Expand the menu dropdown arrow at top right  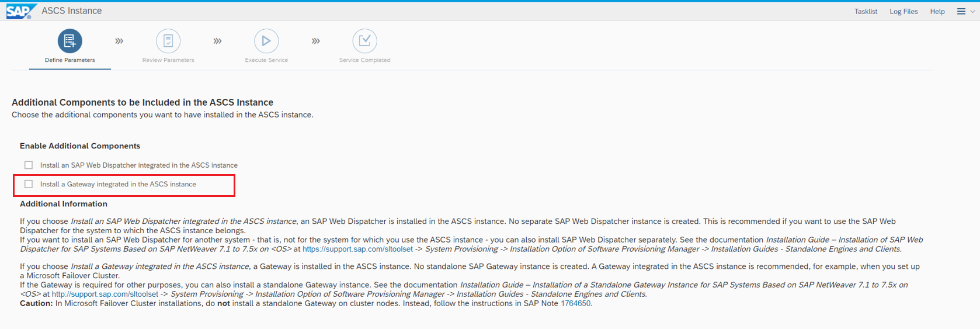coord(972,11)
